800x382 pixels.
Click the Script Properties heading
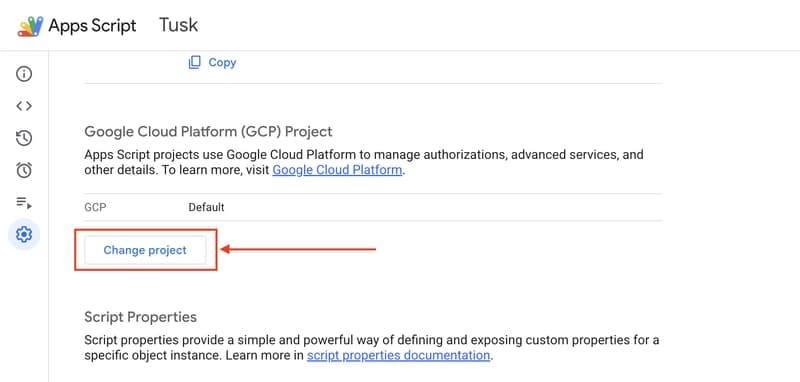[x=140, y=317]
